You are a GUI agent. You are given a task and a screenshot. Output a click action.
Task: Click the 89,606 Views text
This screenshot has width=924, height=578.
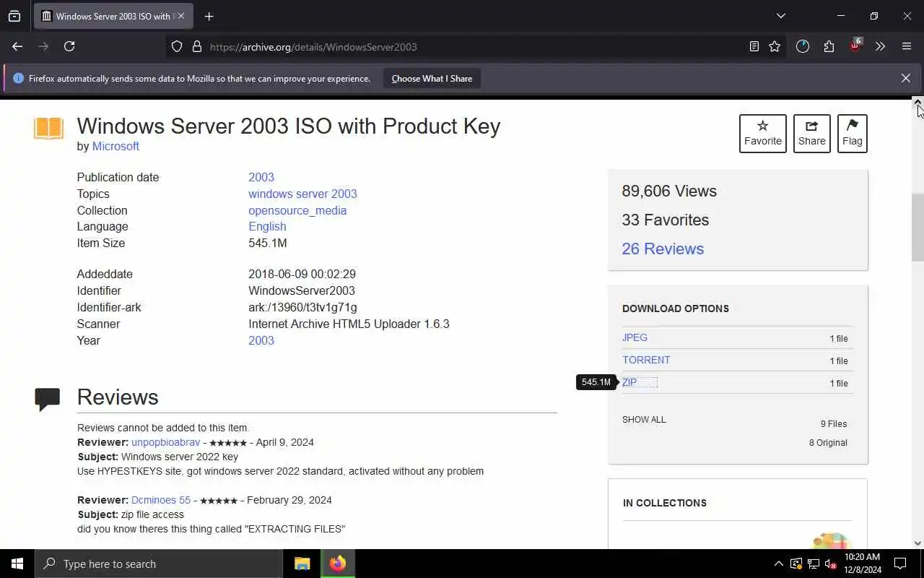pos(669,191)
